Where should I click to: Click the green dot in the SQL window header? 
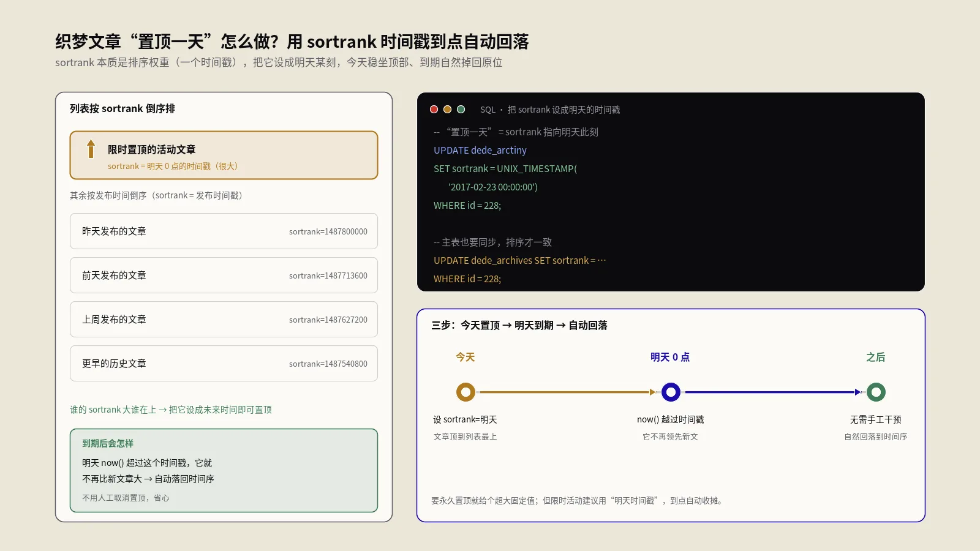[461, 110]
